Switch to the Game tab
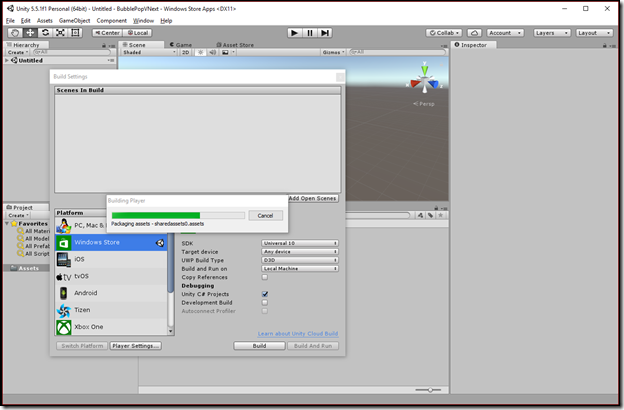The width and height of the screenshot is (624, 410). coord(181,45)
